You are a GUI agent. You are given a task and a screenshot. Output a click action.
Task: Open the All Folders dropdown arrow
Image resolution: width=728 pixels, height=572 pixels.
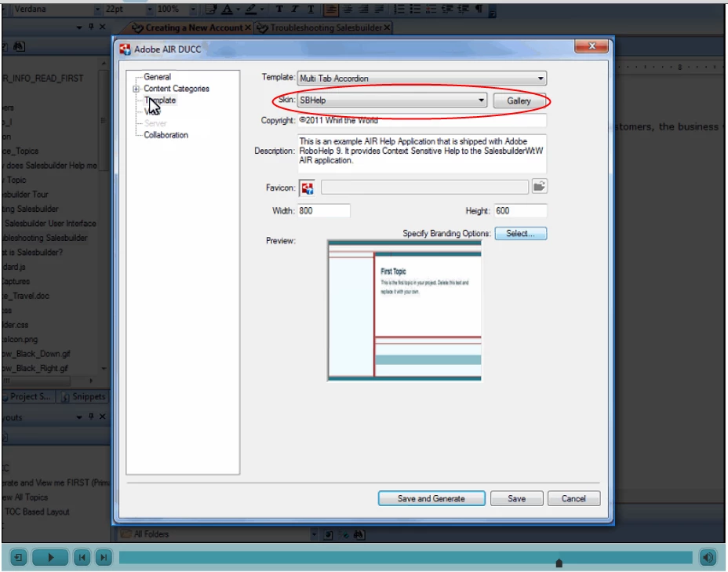coord(315,534)
